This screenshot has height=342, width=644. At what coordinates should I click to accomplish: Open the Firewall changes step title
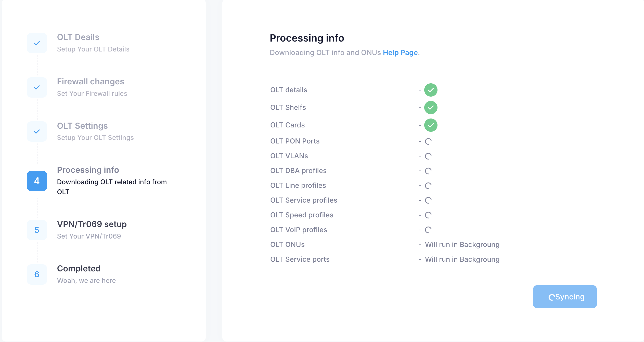tap(91, 82)
